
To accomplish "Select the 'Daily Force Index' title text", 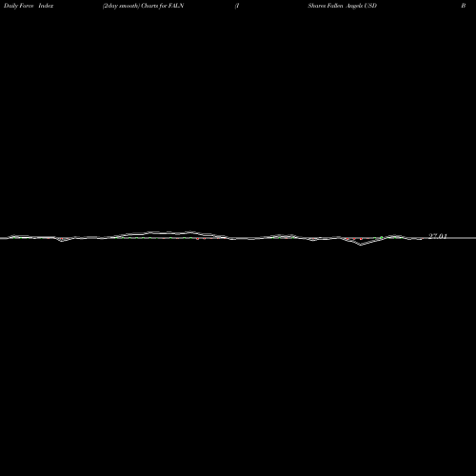I will [x=29, y=6].
